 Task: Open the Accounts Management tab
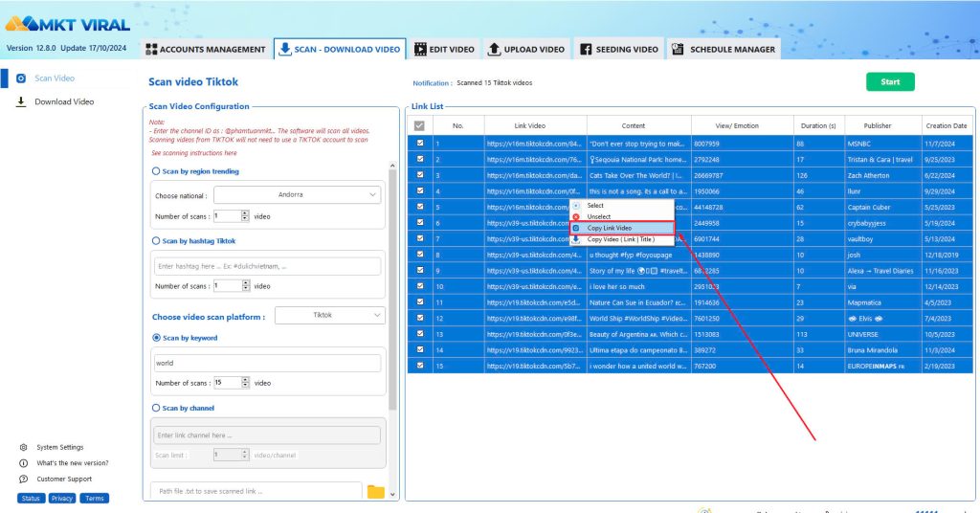[205, 50]
